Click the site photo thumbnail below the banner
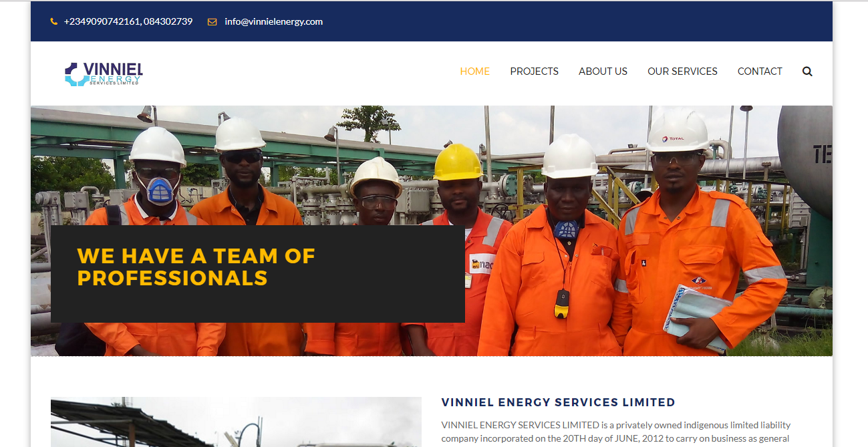The image size is (868, 447). pyautogui.click(x=236, y=422)
